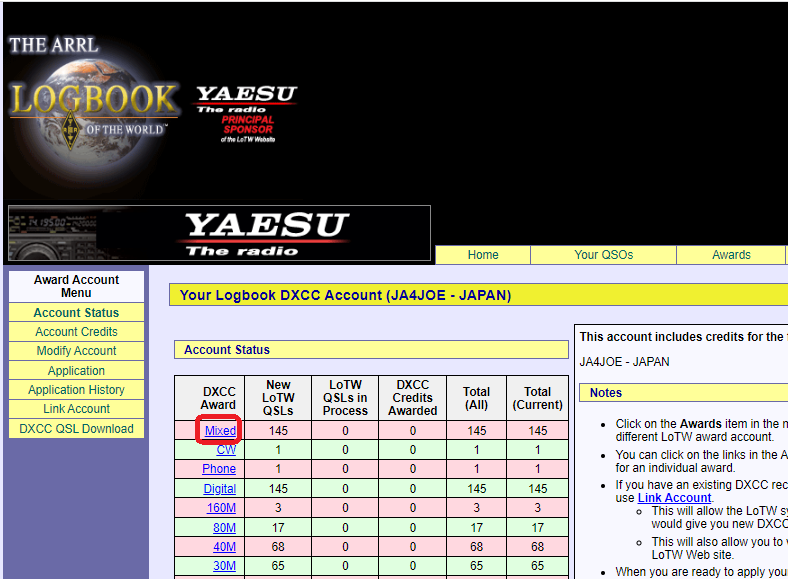The image size is (788, 579).
Task: Click the Mixed row Total (All) value 145
Action: click(476, 431)
